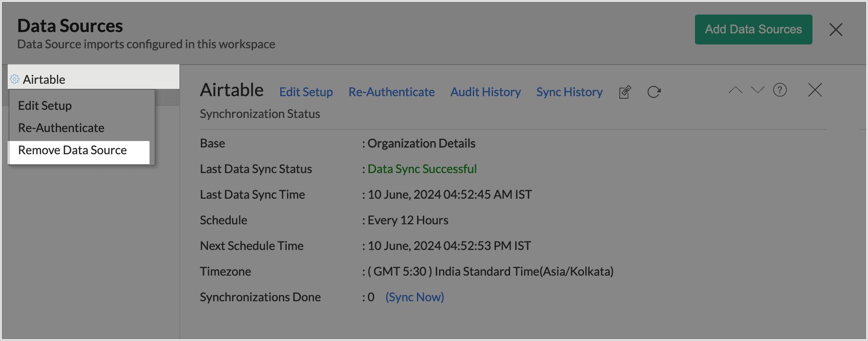Viewport: 868px width, 341px height.
Task: Click the Airtable heading in details panel
Action: pos(232,90)
